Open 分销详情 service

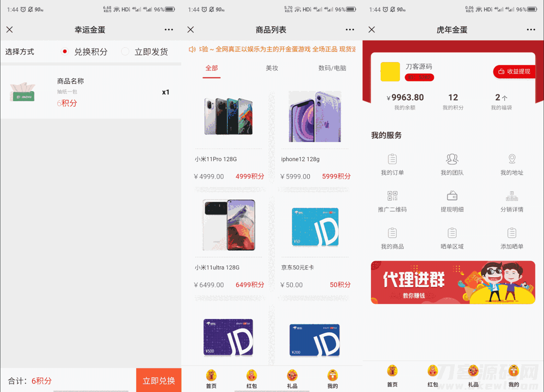pos(512,202)
